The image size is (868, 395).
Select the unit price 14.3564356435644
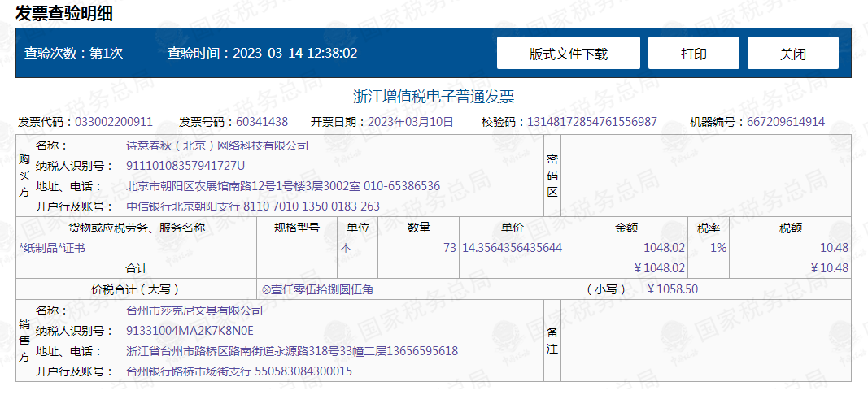click(x=512, y=248)
